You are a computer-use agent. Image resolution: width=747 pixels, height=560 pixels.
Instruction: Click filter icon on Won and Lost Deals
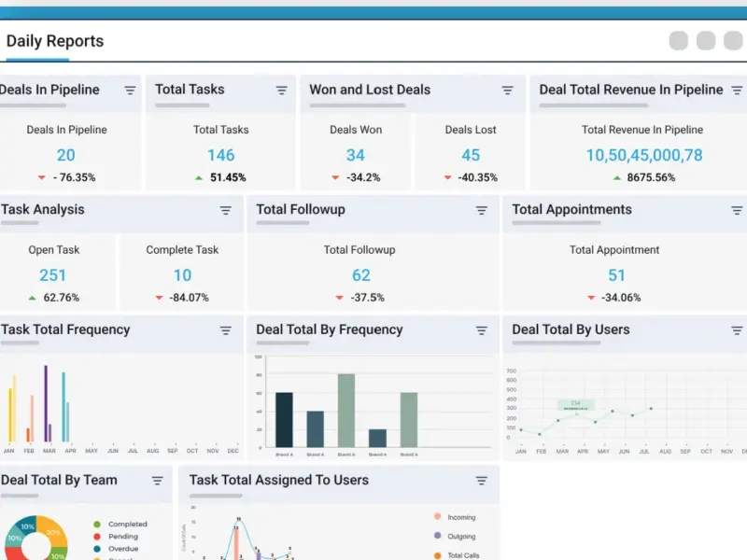coord(507,90)
